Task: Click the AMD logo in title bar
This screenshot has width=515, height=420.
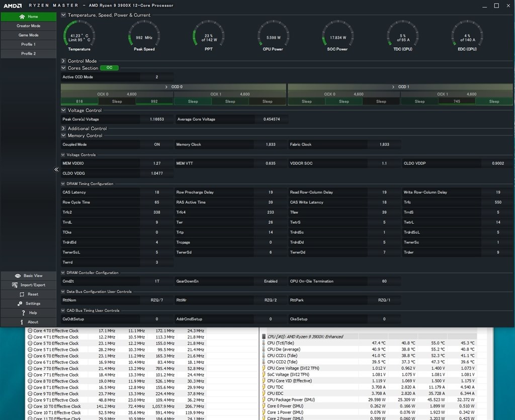Action: coord(12,6)
